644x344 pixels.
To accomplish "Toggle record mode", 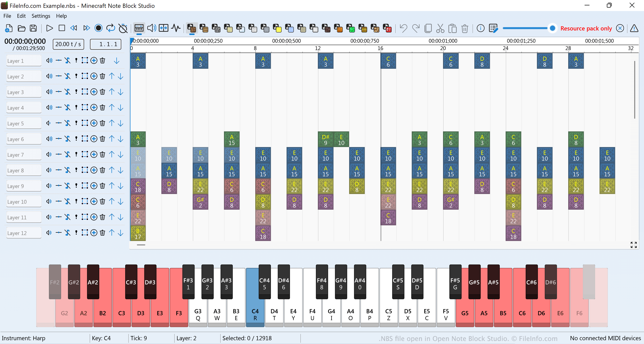I will coord(99,28).
